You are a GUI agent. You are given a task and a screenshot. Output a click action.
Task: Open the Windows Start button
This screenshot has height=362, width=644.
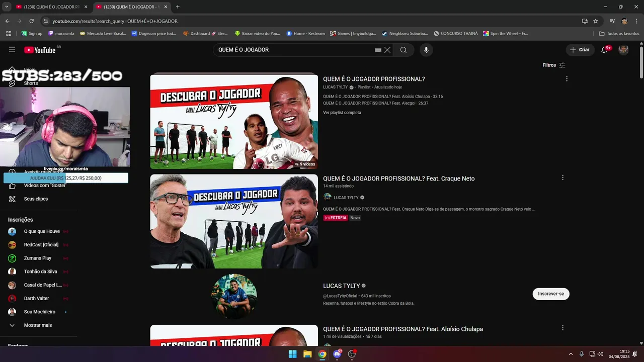tap(292, 354)
